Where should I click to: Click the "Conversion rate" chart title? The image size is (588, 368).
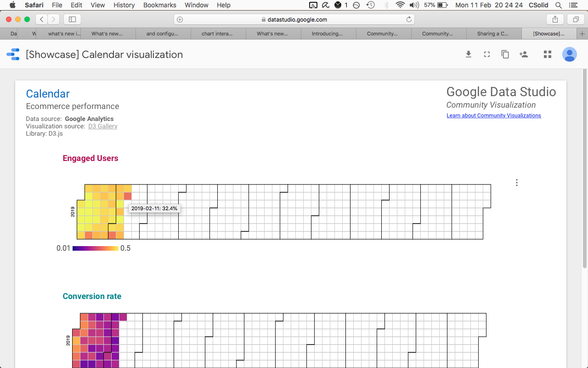92,296
